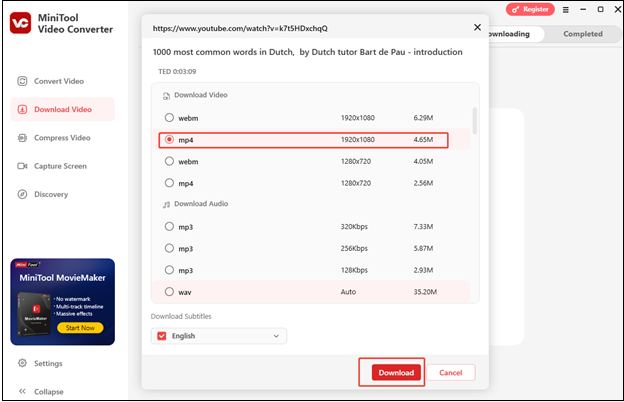Select mp4 1280x720 radio button
The height and width of the screenshot is (402, 624).
tap(169, 183)
